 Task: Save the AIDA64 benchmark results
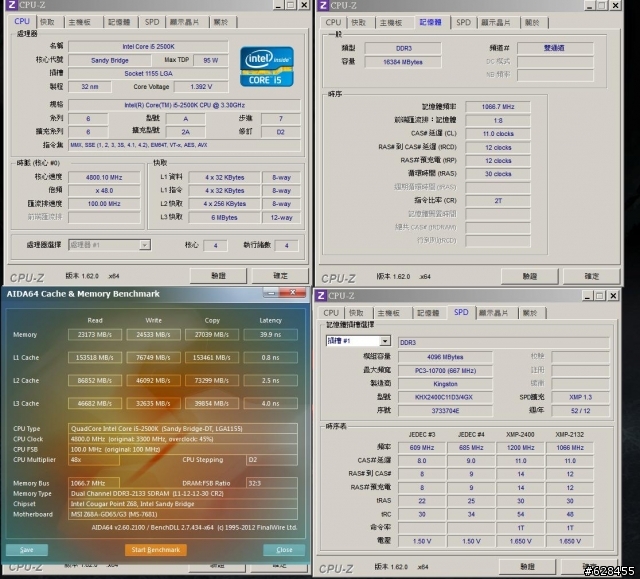[x=27, y=550]
